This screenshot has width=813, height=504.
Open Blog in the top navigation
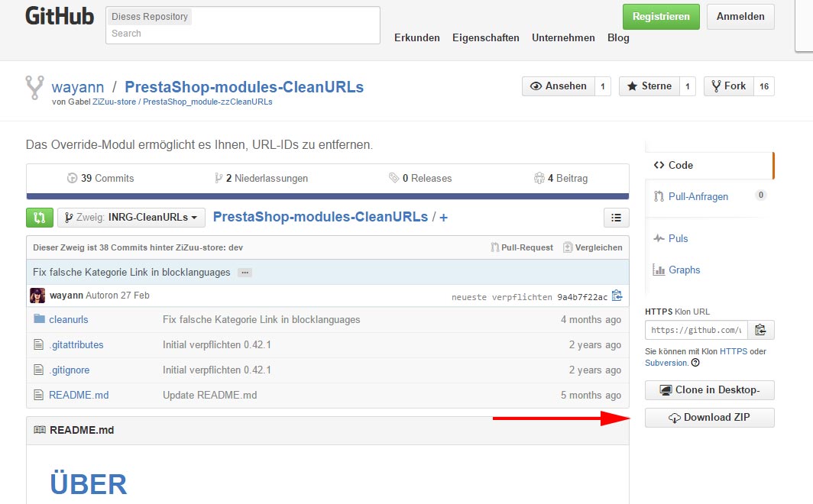618,38
